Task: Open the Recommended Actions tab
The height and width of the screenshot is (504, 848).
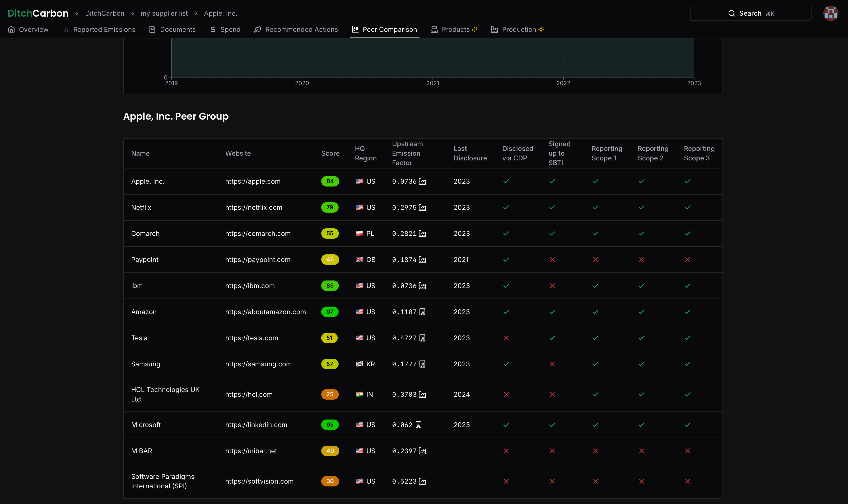Action: [x=296, y=30]
